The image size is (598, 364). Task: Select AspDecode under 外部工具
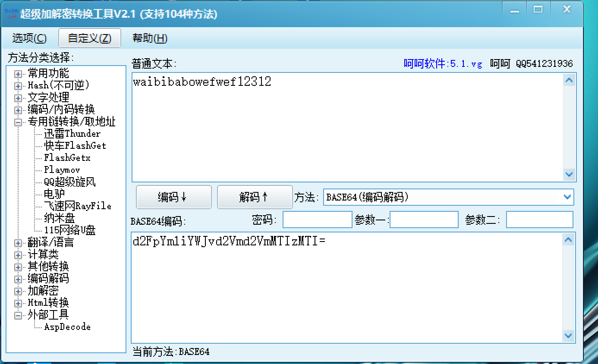click(x=67, y=327)
